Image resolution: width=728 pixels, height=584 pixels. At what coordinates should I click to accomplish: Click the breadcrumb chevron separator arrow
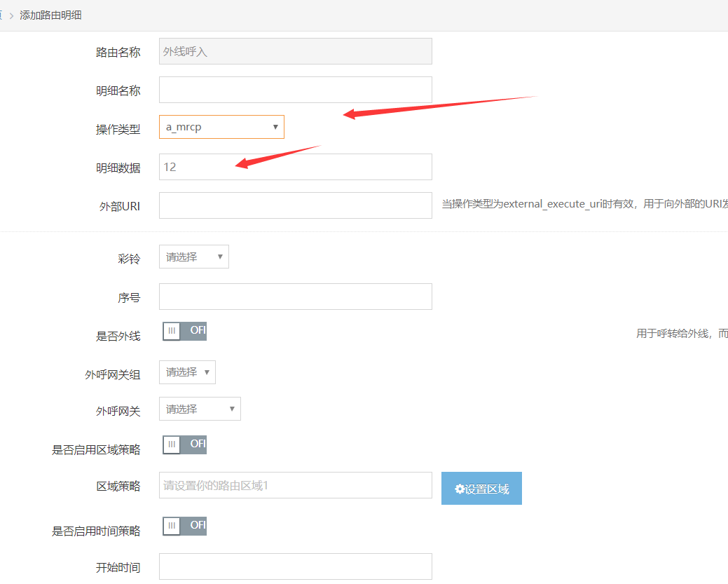[x=11, y=15]
